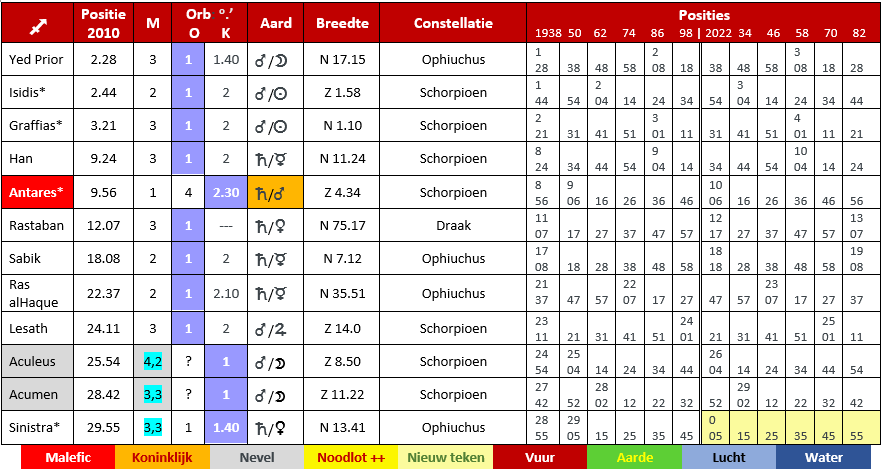
Task: Click the Saturn/Venus symbol in Rastaban row
Action: (271, 226)
